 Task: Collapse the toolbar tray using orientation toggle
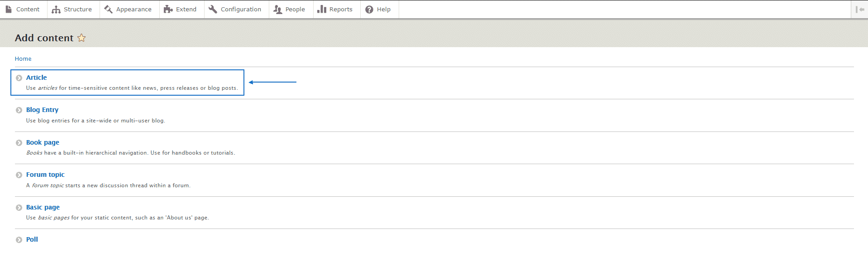[859, 9]
